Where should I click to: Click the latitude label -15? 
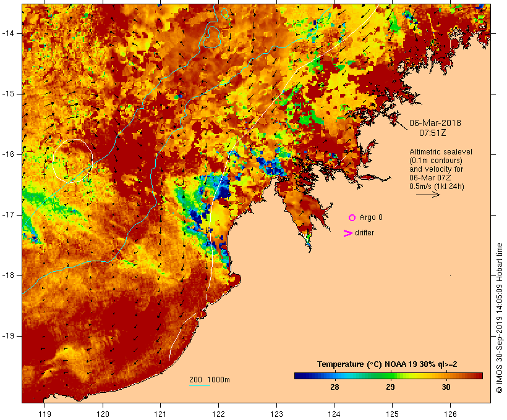(x=8, y=94)
